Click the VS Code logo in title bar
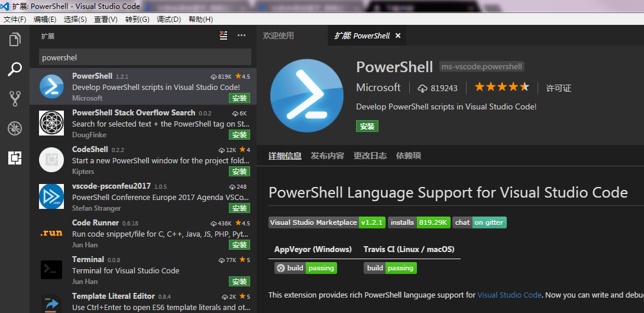 click(x=5, y=6)
